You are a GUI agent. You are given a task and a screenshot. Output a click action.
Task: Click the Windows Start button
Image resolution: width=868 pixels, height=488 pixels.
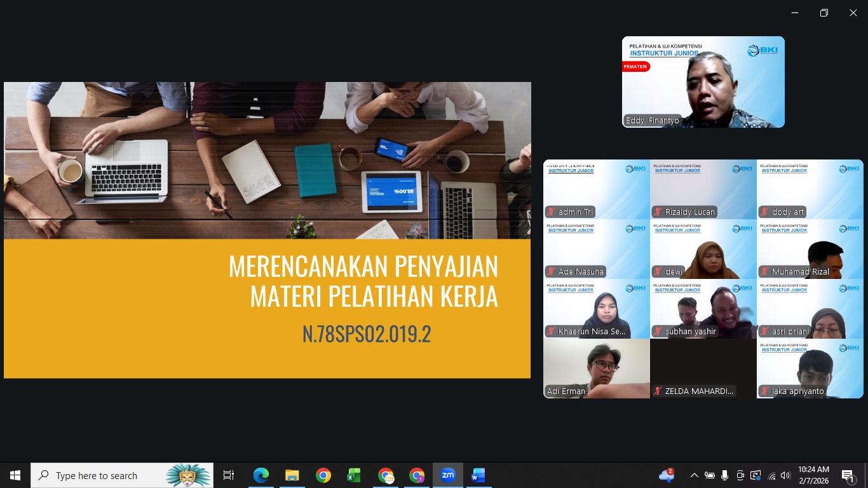[15, 475]
